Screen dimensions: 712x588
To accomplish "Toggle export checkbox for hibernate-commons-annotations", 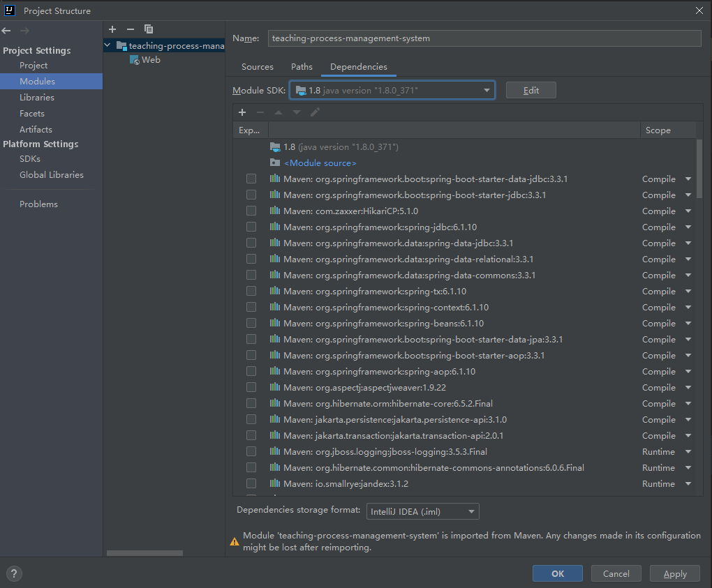I will click(251, 467).
